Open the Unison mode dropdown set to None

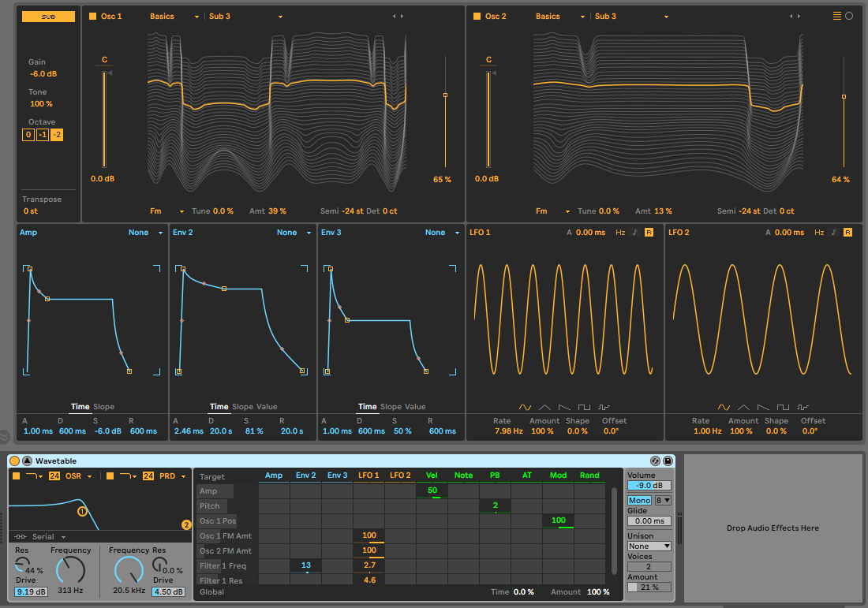pyautogui.click(x=647, y=546)
